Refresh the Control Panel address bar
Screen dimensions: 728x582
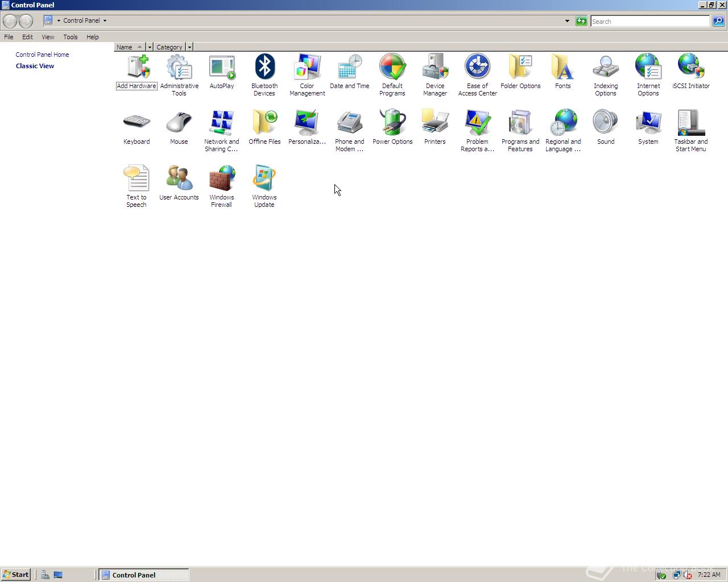tap(581, 21)
